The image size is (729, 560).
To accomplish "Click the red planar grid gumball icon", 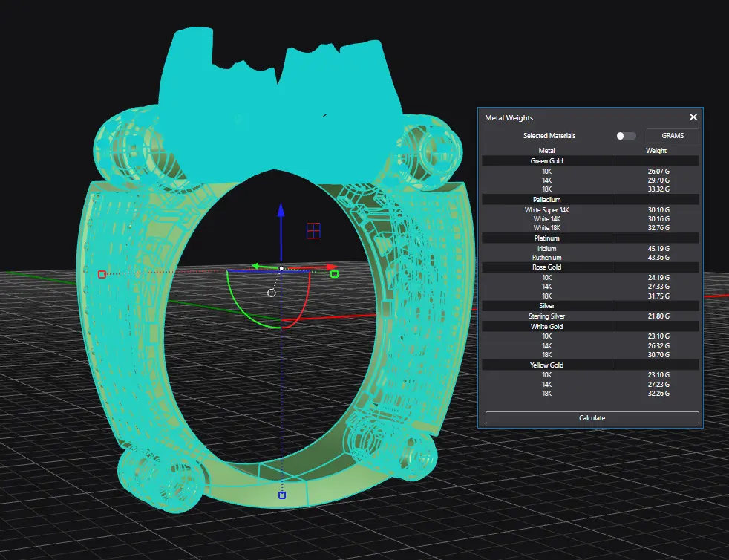I will click(313, 230).
